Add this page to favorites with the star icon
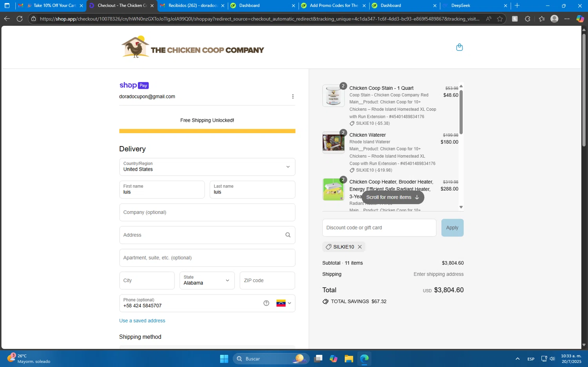 [x=500, y=19]
